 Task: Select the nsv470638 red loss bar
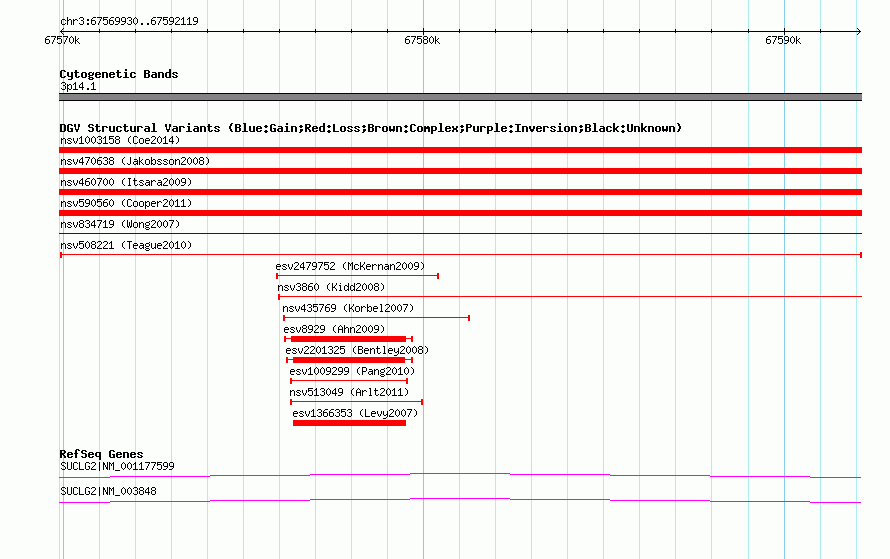pyautogui.click(x=460, y=171)
